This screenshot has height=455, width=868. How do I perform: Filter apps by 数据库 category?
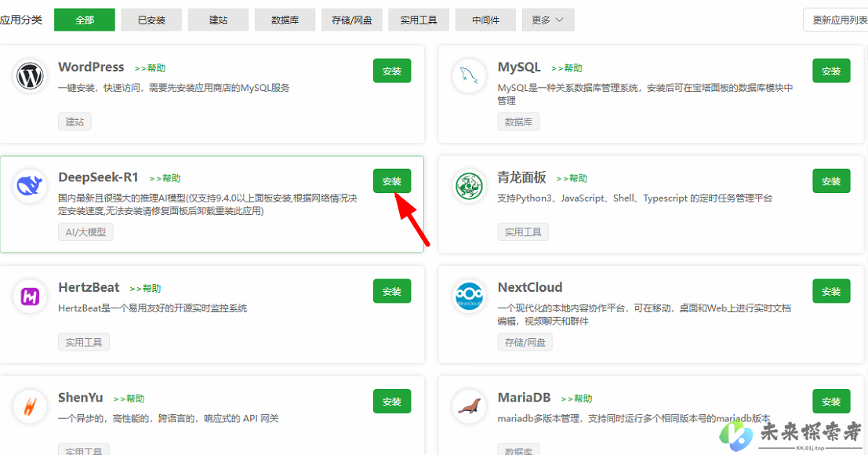click(x=285, y=20)
